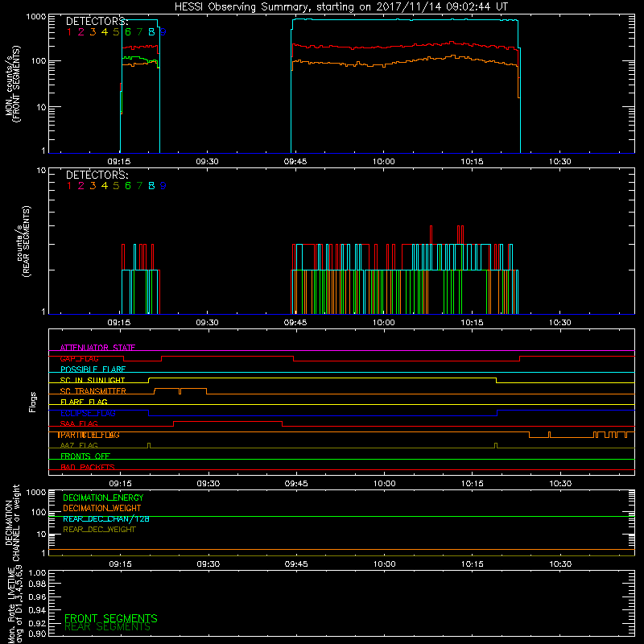
Task: Select detector 6 in the front segments legend
Action: [x=128, y=32]
